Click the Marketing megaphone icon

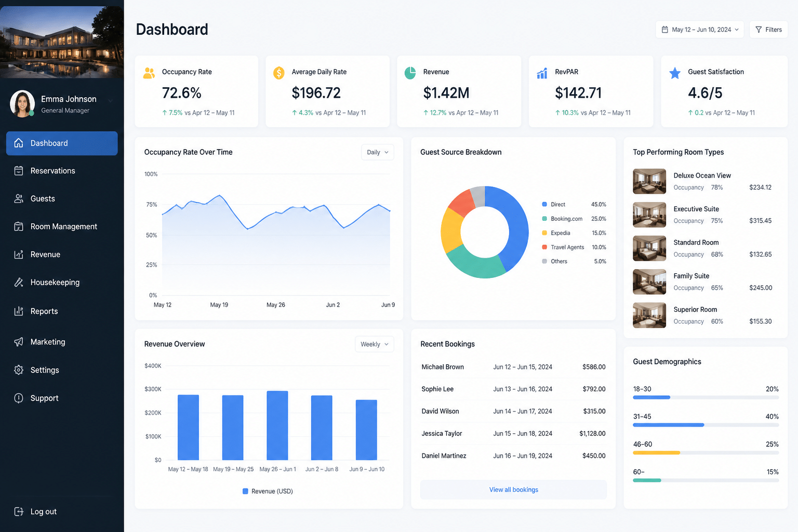(19, 342)
